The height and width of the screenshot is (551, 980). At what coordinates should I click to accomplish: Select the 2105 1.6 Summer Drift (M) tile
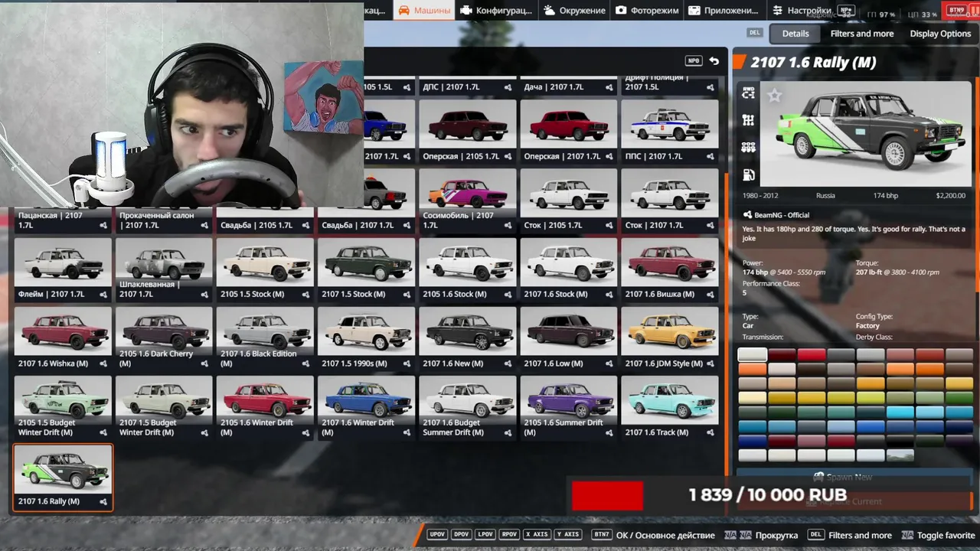pos(568,408)
